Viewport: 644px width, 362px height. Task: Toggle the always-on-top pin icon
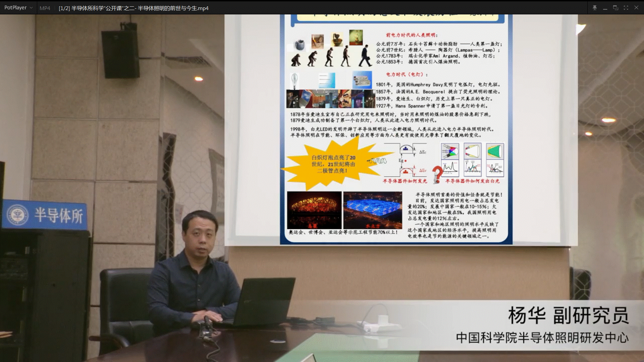pyautogui.click(x=595, y=8)
